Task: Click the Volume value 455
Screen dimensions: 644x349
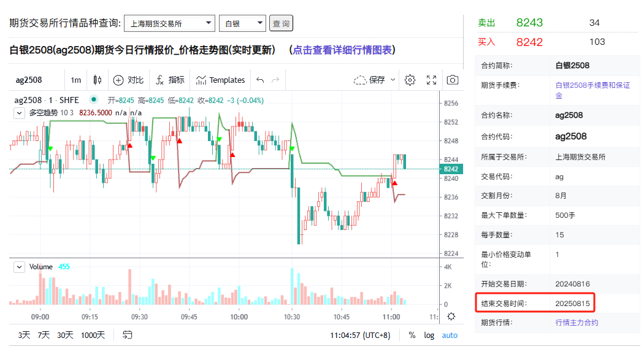Action: (x=64, y=267)
